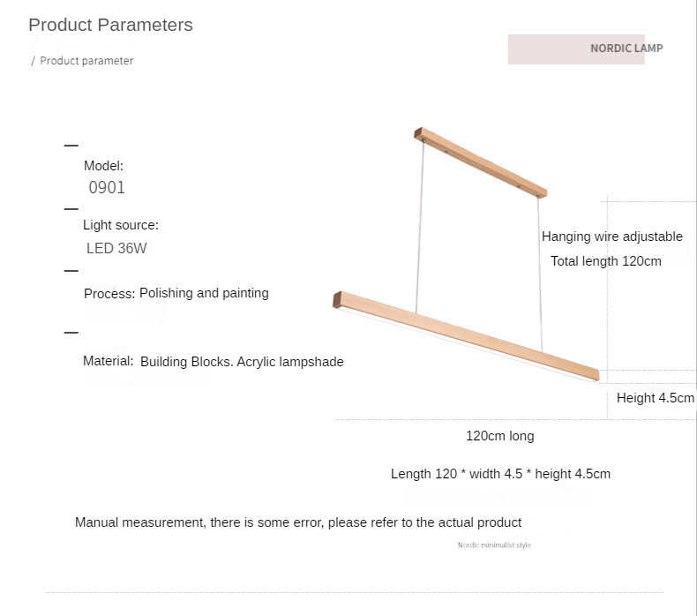Screen dimensions: 697x616
Task: Click the Process label
Action: tap(109, 293)
